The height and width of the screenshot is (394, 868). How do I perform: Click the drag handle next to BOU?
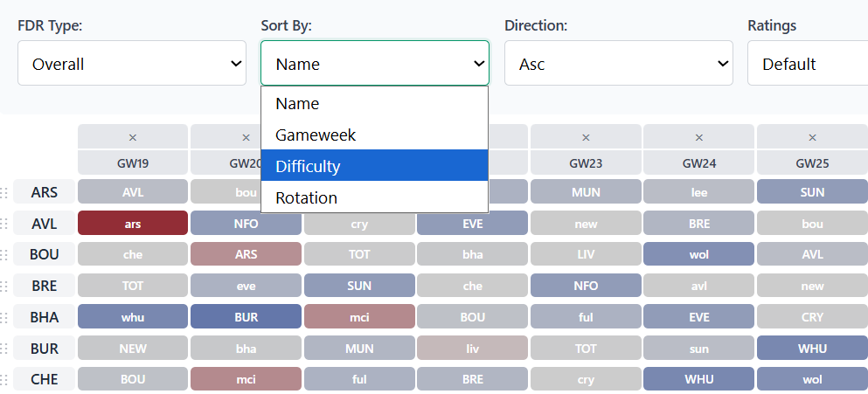point(5,255)
